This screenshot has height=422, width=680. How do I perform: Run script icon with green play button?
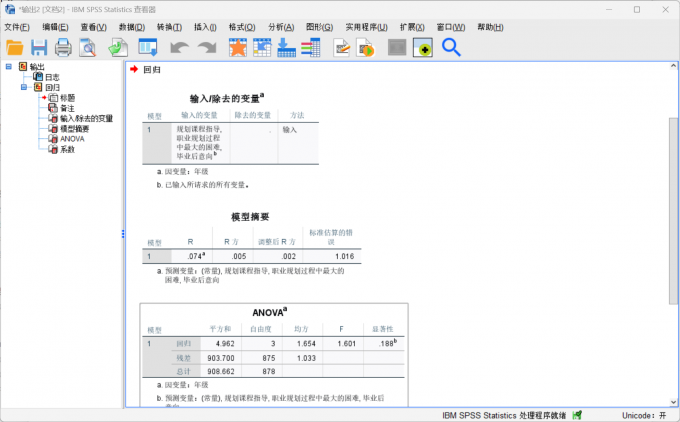[366, 47]
